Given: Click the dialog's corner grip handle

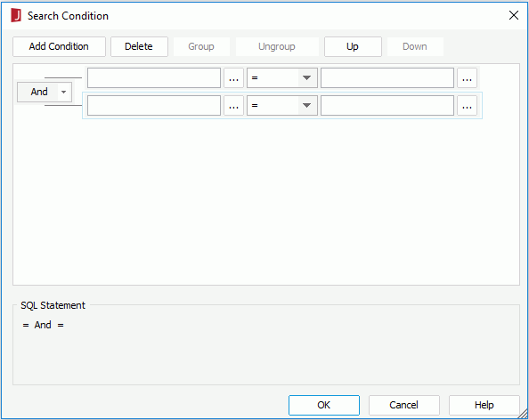Looking at the screenshot, I should click(523, 414).
